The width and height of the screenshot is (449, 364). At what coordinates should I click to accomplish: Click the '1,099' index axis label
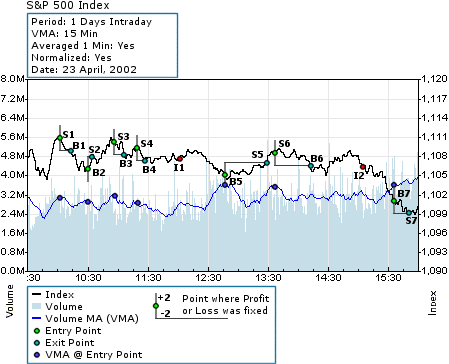tap(435, 213)
